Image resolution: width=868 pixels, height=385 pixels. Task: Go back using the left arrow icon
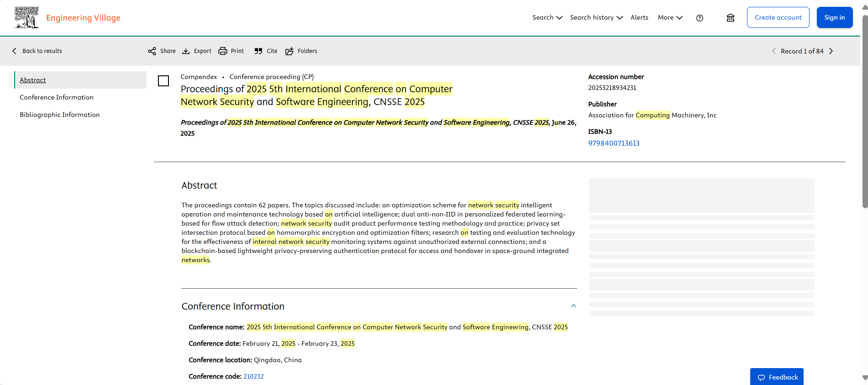click(14, 51)
